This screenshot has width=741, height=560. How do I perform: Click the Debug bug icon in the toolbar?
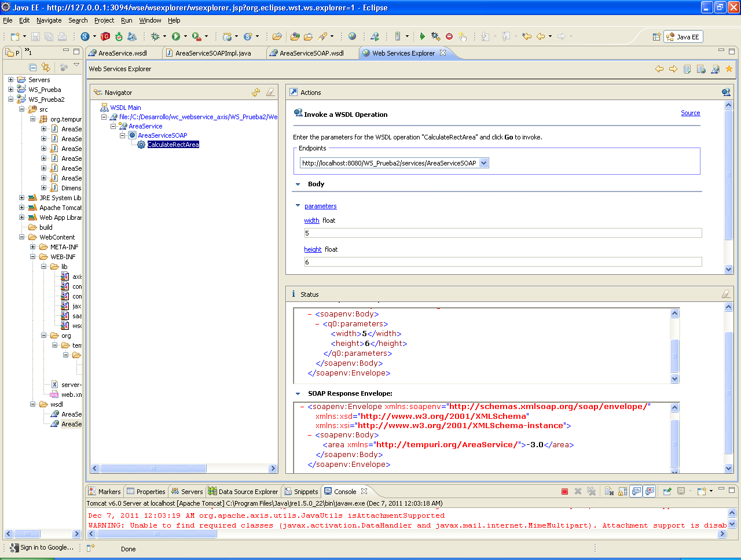coord(155,36)
